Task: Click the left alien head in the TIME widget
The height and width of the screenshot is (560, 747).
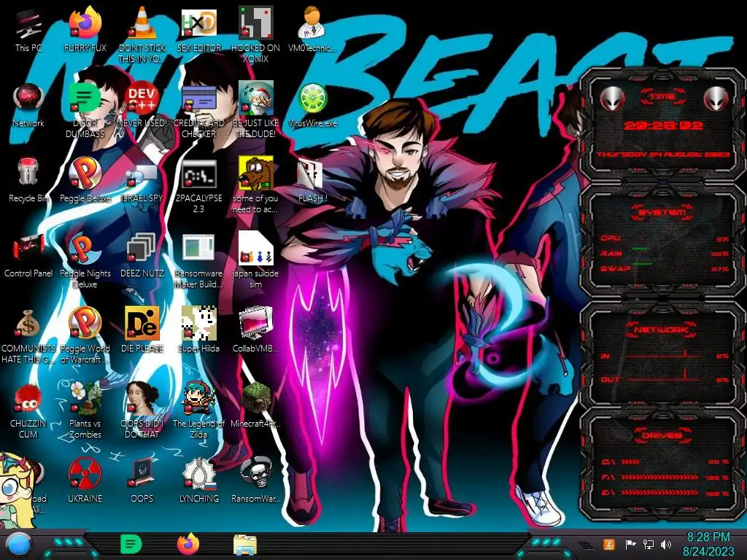Action: pos(612,98)
